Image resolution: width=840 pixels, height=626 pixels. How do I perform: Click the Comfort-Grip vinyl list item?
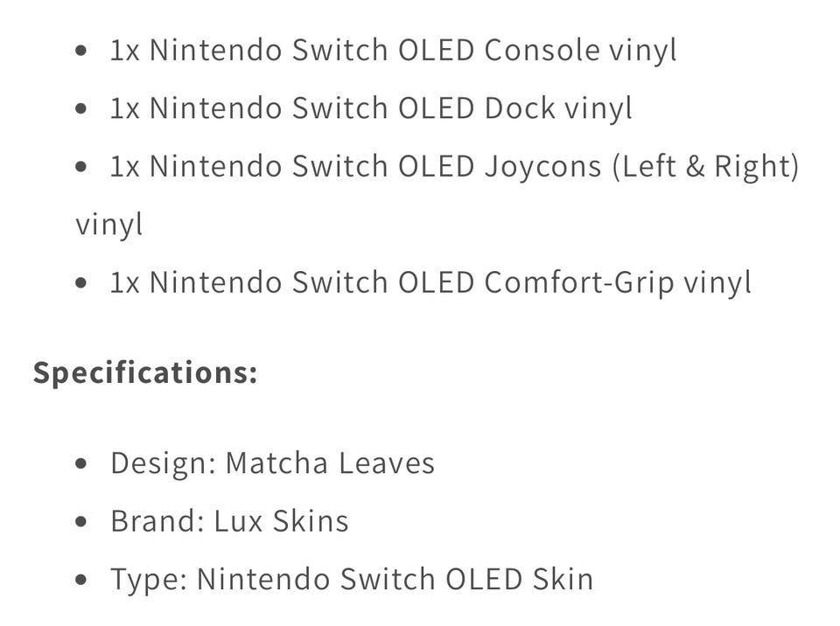click(x=430, y=282)
